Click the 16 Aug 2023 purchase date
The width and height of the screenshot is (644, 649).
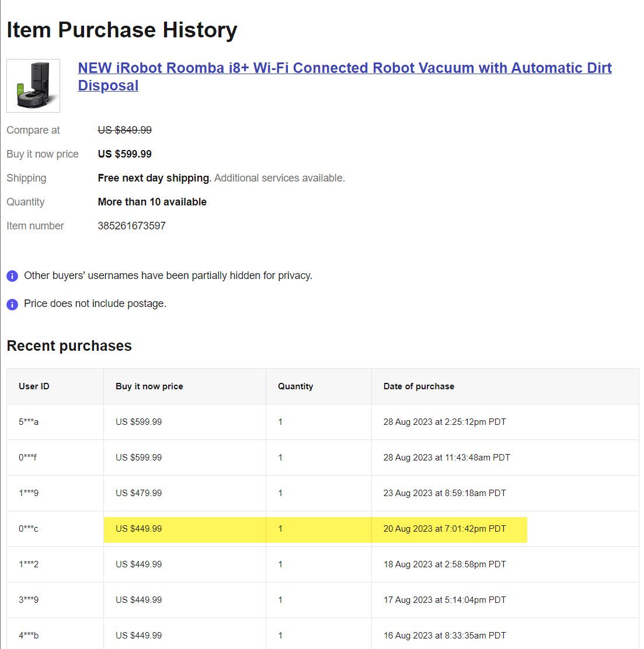pyautogui.click(x=444, y=636)
